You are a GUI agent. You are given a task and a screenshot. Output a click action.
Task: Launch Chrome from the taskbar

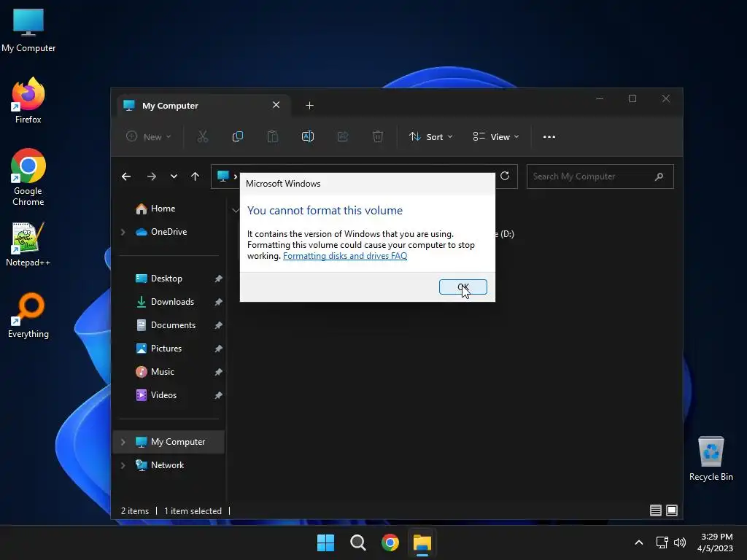point(390,542)
